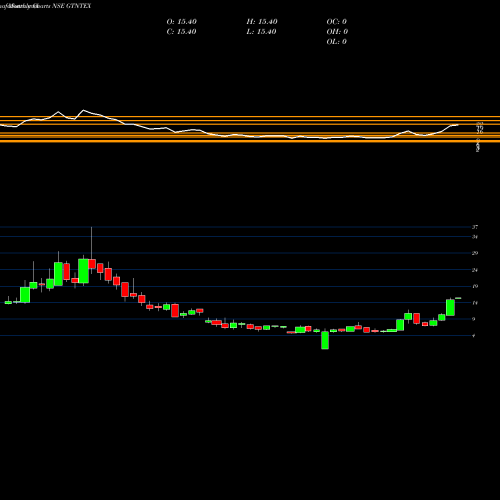This screenshot has height=500, width=500.
Task: Click the red candle with wick touching 37
Action: coord(92,263)
